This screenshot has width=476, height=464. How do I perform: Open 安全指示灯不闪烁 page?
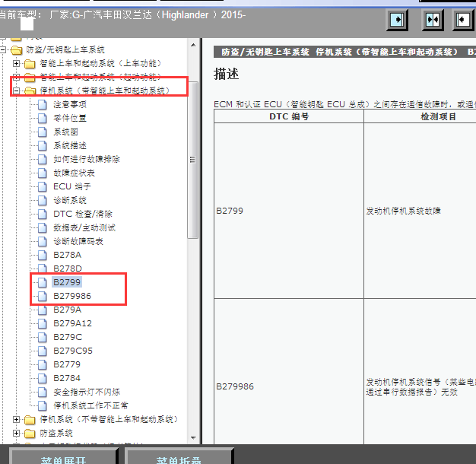[87, 392]
